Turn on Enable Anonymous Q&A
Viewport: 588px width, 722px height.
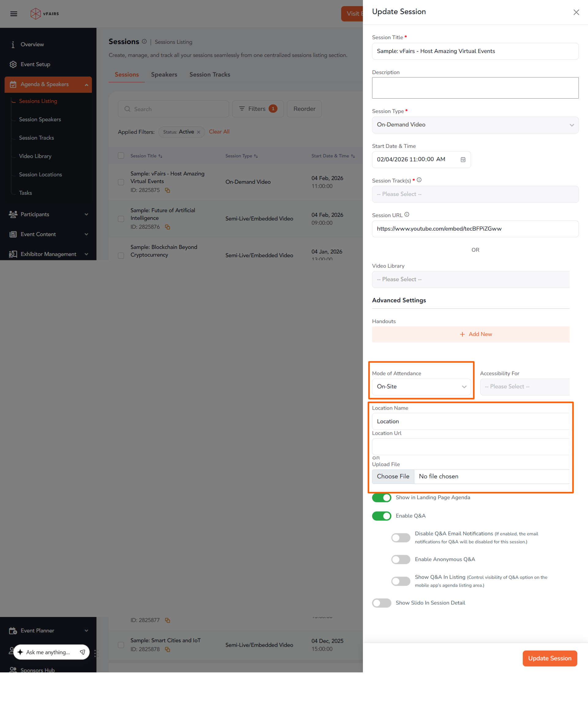click(x=400, y=559)
